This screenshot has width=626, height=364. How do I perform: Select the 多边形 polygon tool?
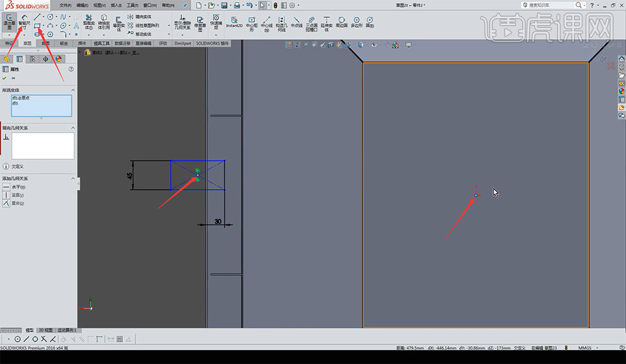tap(357, 22)
